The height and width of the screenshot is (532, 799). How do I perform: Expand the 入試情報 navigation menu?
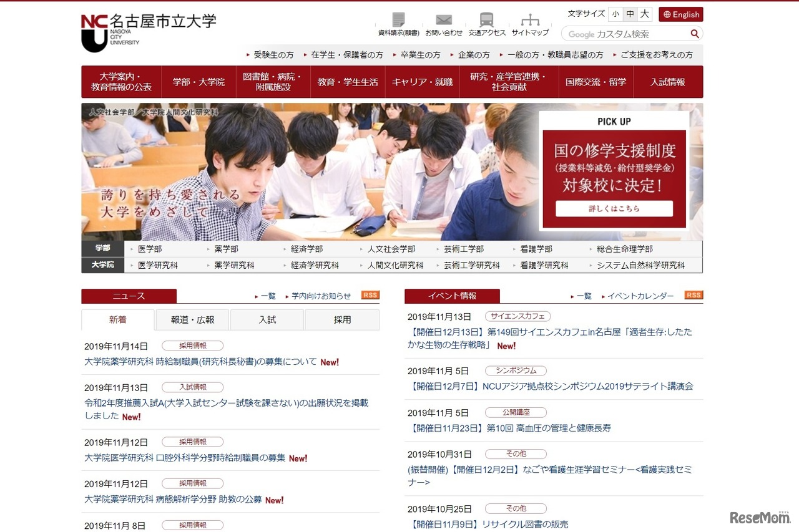click(668, 82)
